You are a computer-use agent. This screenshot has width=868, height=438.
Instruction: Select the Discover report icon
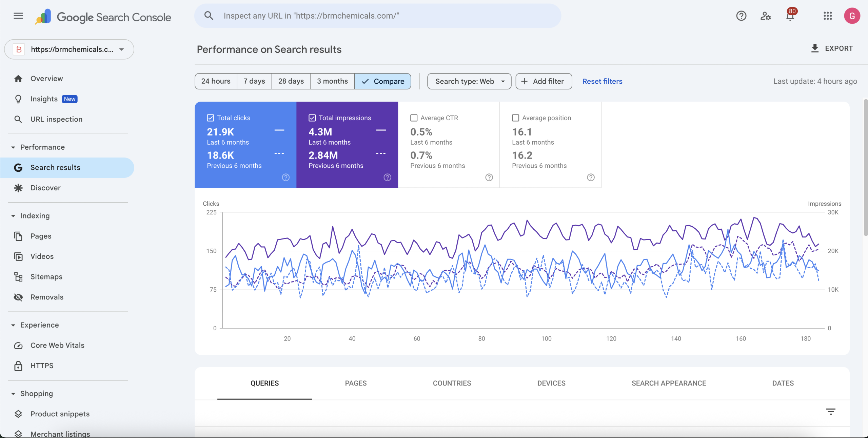tap(18, 188)
